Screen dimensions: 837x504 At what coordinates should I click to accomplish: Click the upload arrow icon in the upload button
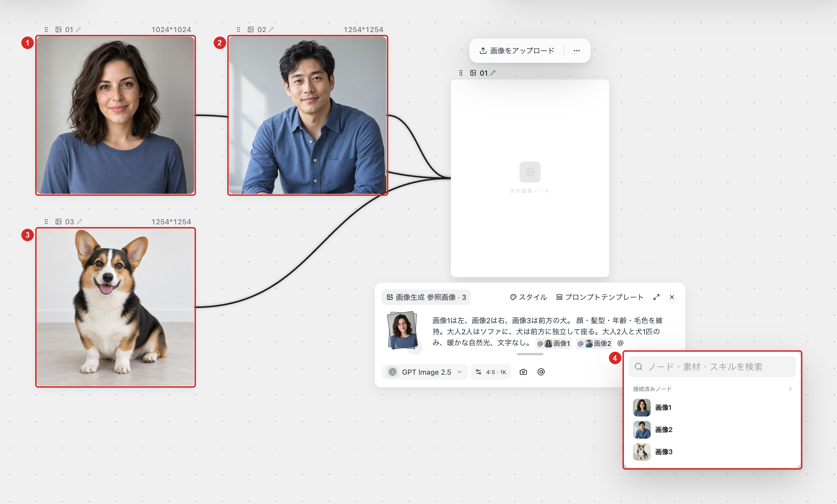coord(483,51)
